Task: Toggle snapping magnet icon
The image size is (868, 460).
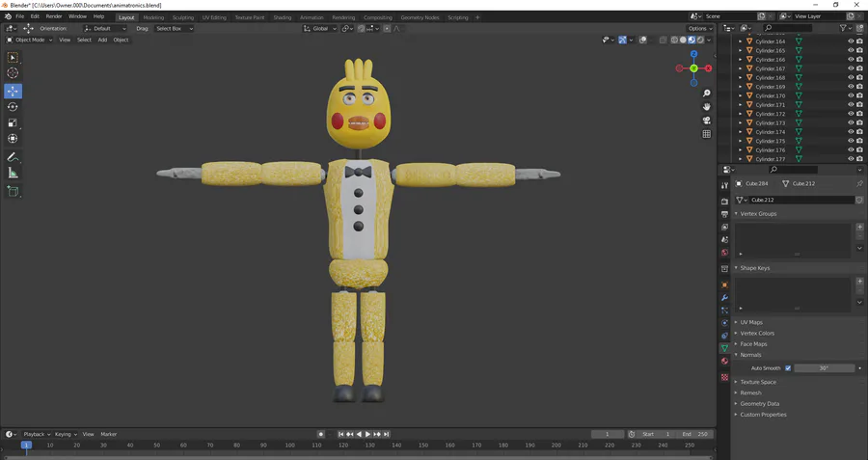Action: click(x=361, y=28)
